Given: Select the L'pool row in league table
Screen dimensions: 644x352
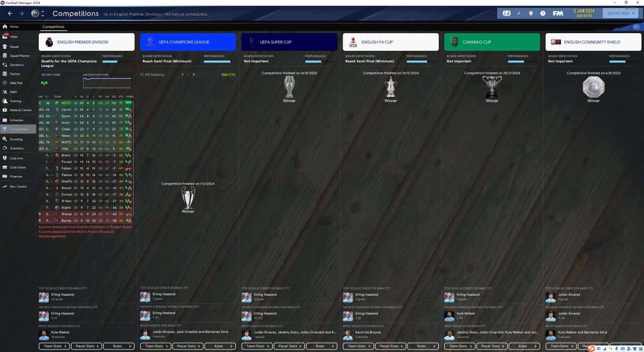Looking at the screenshot, I should (86, 109).
